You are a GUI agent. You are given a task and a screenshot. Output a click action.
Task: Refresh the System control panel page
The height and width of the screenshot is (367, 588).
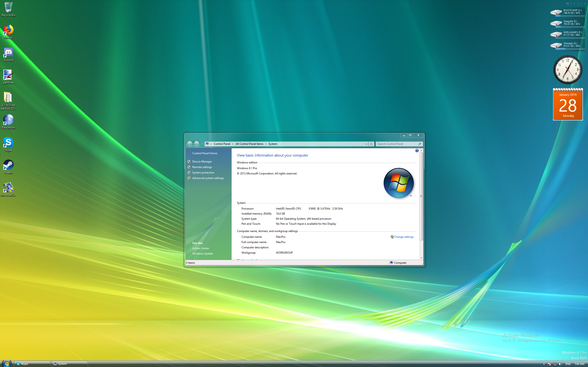coord(371,144)
